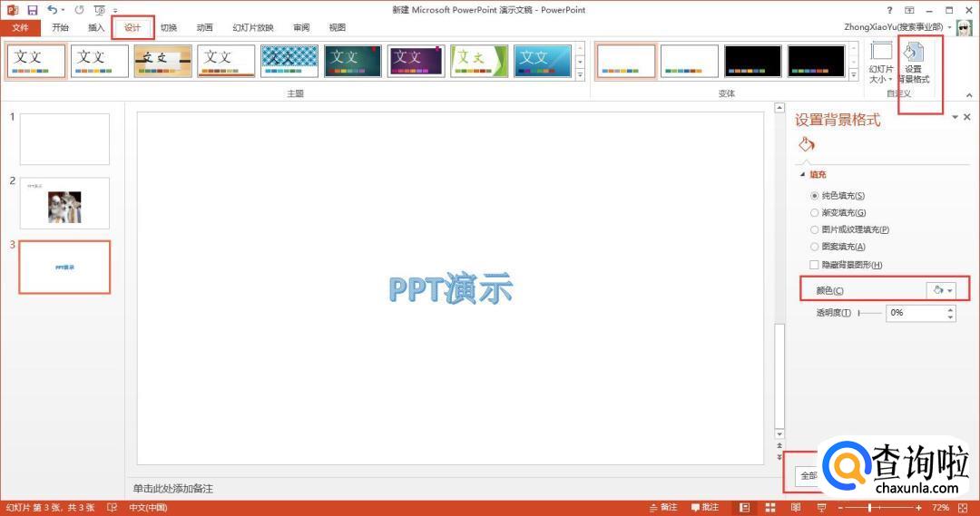Click the 设置背景格式 ribbon button

tap(914, 63)
